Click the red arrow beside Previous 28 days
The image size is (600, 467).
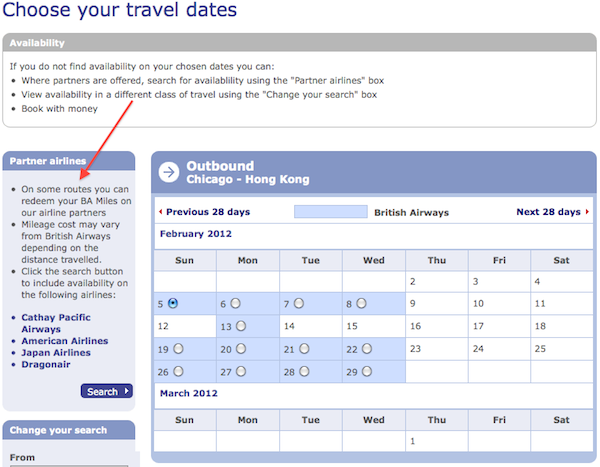pos(161,212)
